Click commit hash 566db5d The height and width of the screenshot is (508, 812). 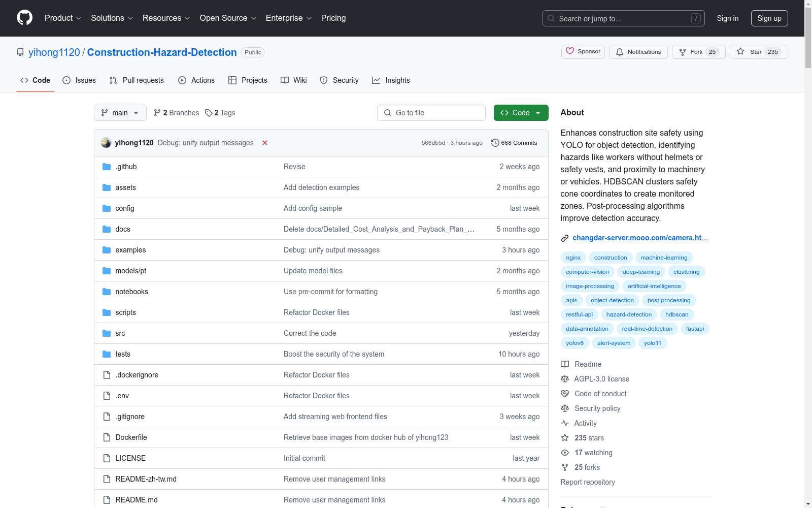coord(433,143)
